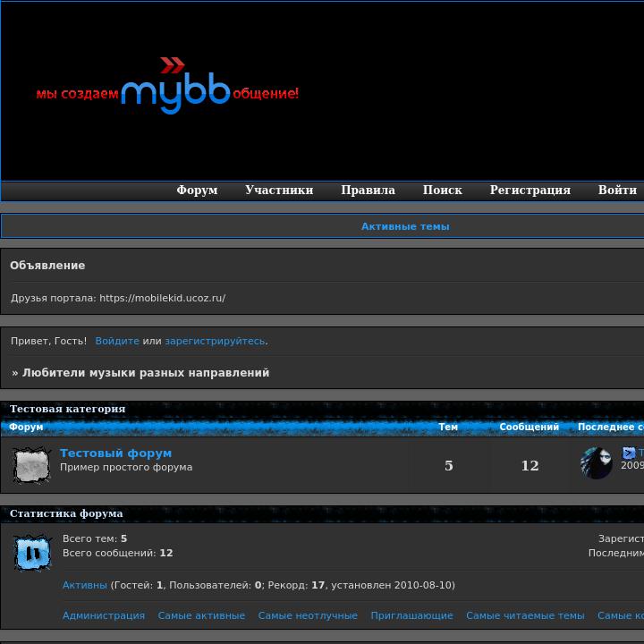Click the message count 12 cell
Viewport: 644px width, 644px height.
pyautogui.click(x=530, y=465)
